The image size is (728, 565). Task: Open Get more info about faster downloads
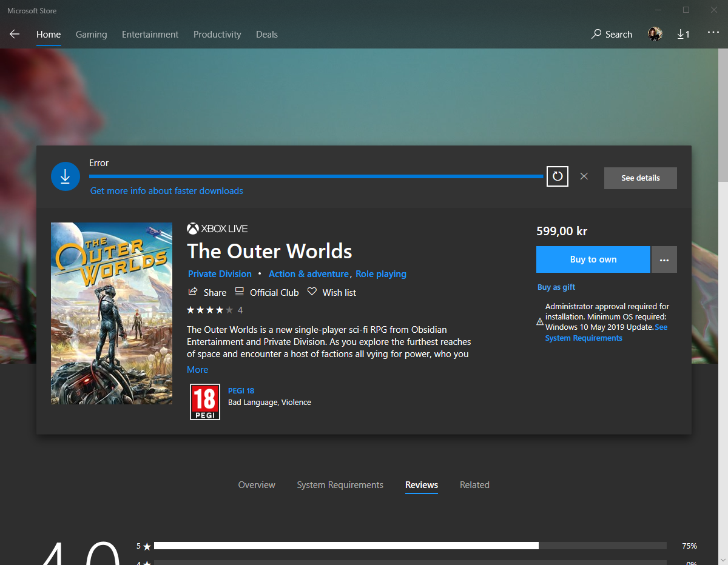(x=167, y=191)
